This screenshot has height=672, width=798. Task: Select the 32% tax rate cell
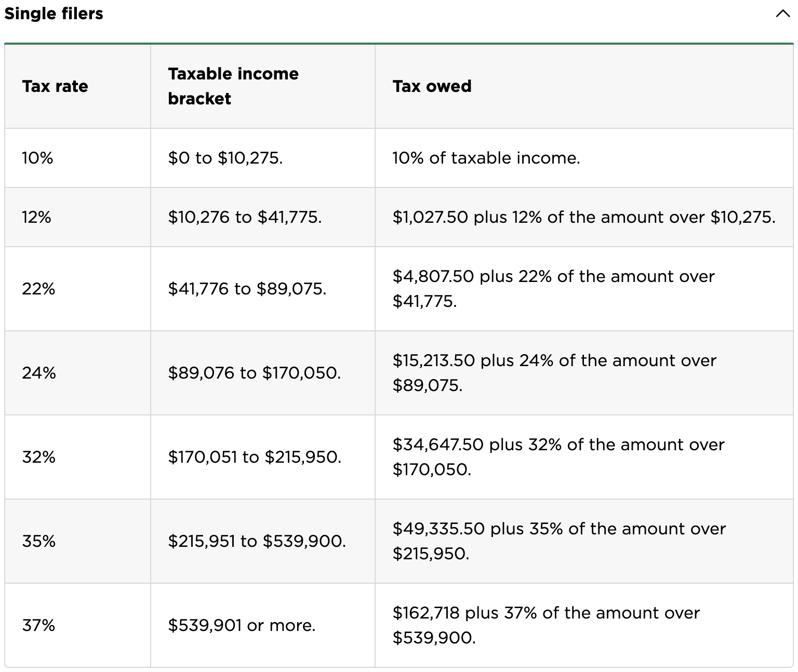38,457
